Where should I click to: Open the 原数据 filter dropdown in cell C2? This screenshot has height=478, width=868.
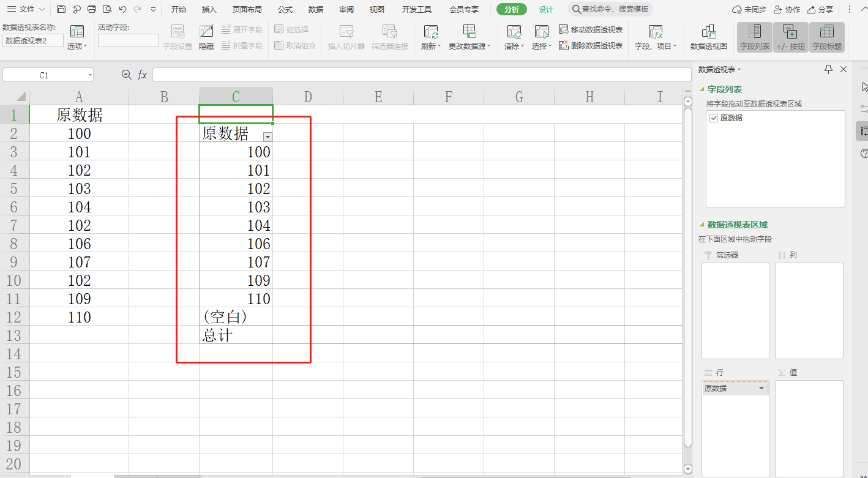point(267,136)
